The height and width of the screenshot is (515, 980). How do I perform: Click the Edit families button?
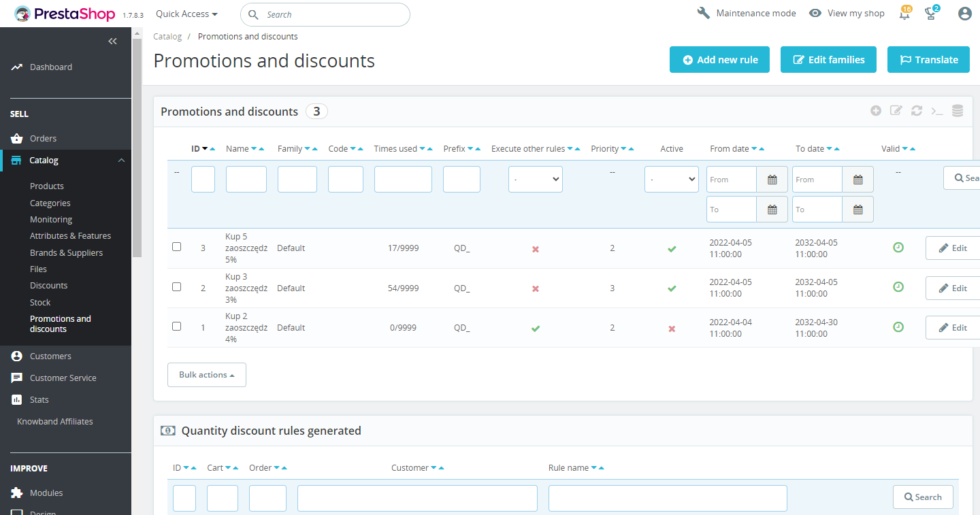(x=828, y=60)
